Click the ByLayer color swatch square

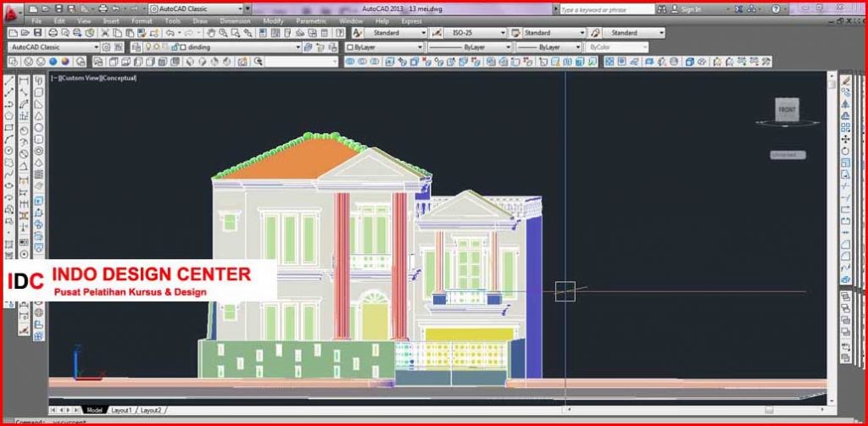tap(350, 47)
